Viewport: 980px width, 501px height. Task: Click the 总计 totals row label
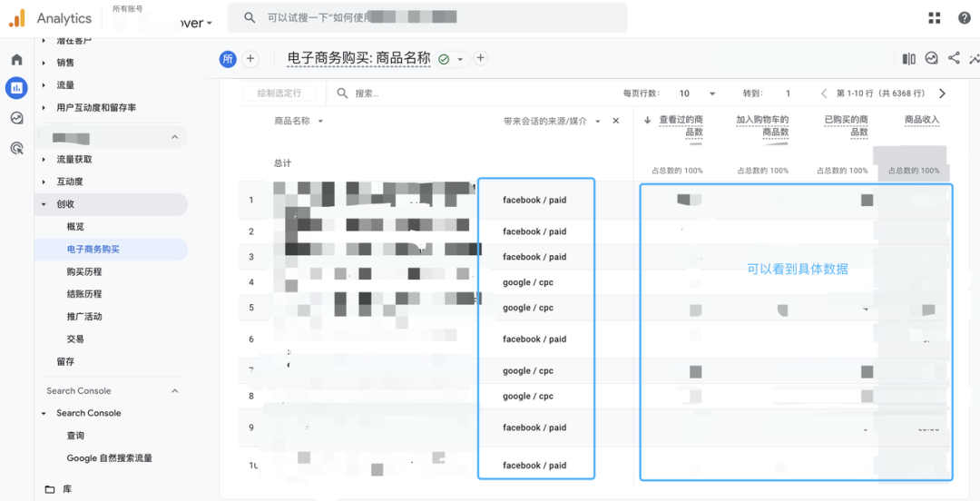coord(282,162)
